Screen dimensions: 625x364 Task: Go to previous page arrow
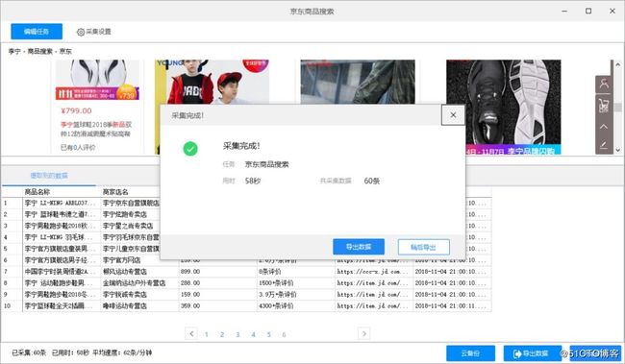tap(191, 333)
